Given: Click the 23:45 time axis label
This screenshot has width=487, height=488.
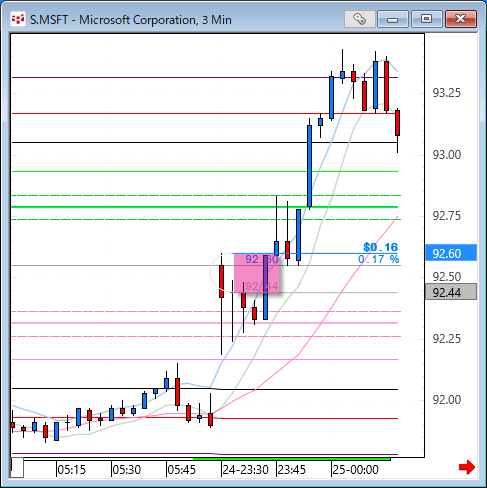Looking at the screenshot, I should click(292, 470).
